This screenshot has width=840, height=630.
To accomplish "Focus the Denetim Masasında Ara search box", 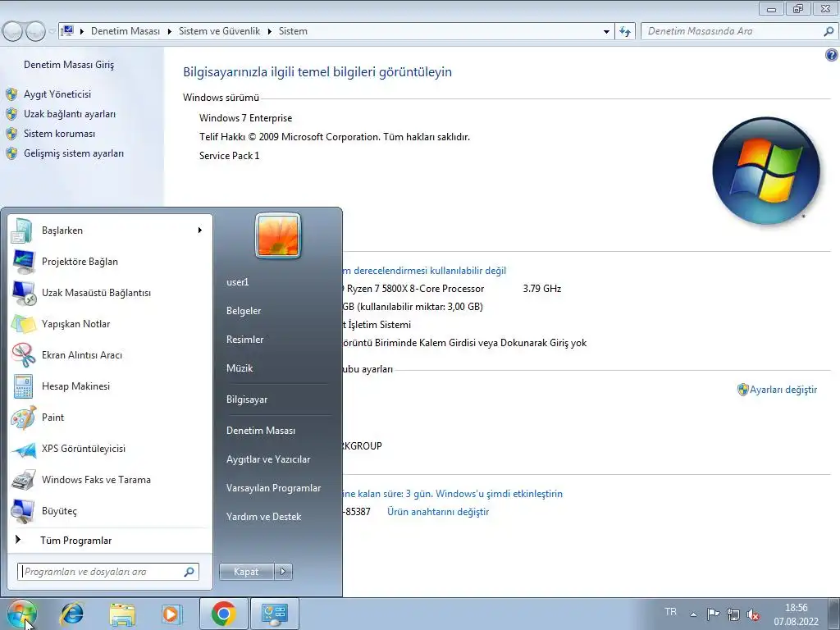I will click(739, 31).
